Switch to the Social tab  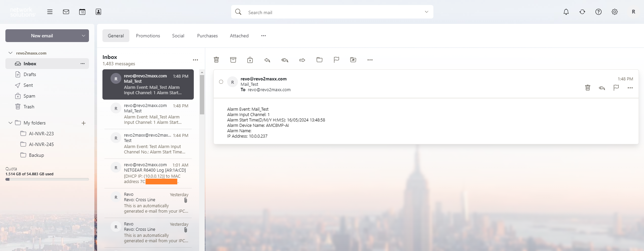click(178, 36)
